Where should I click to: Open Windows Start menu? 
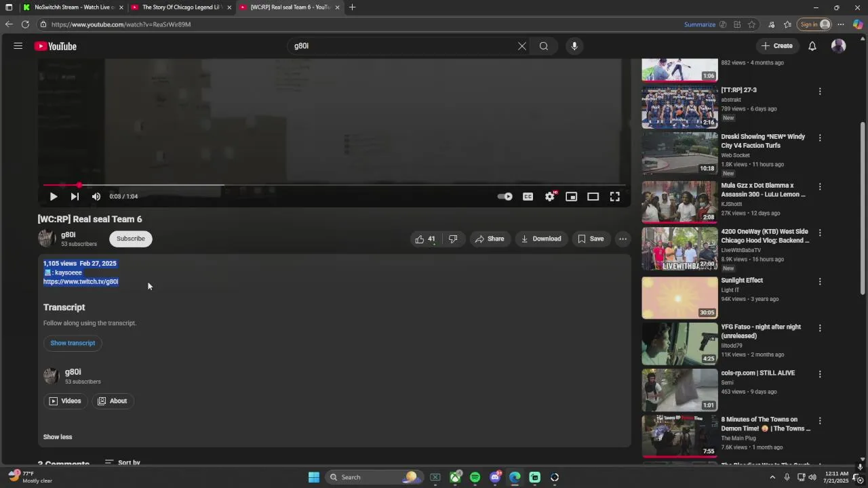tap(314, 477)
